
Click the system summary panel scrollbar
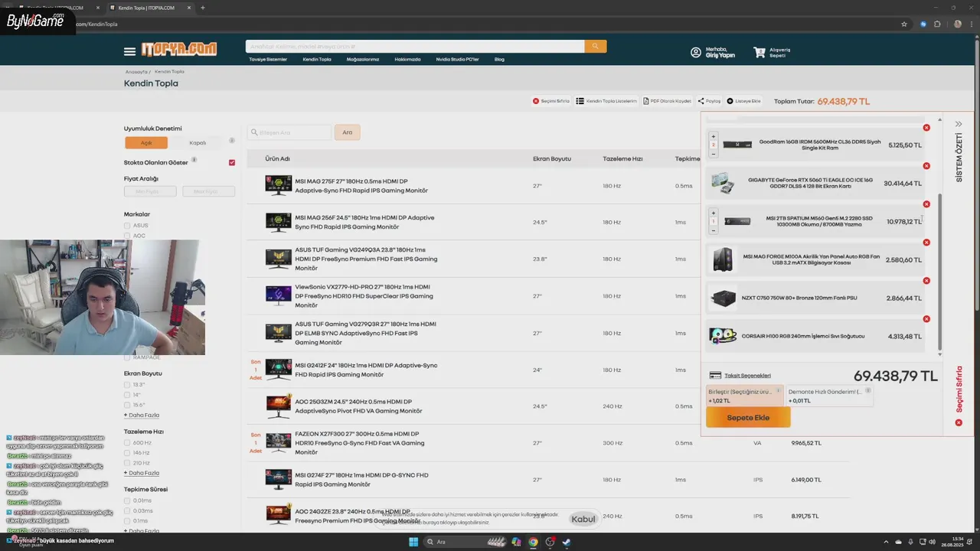(x=941, y=272)
